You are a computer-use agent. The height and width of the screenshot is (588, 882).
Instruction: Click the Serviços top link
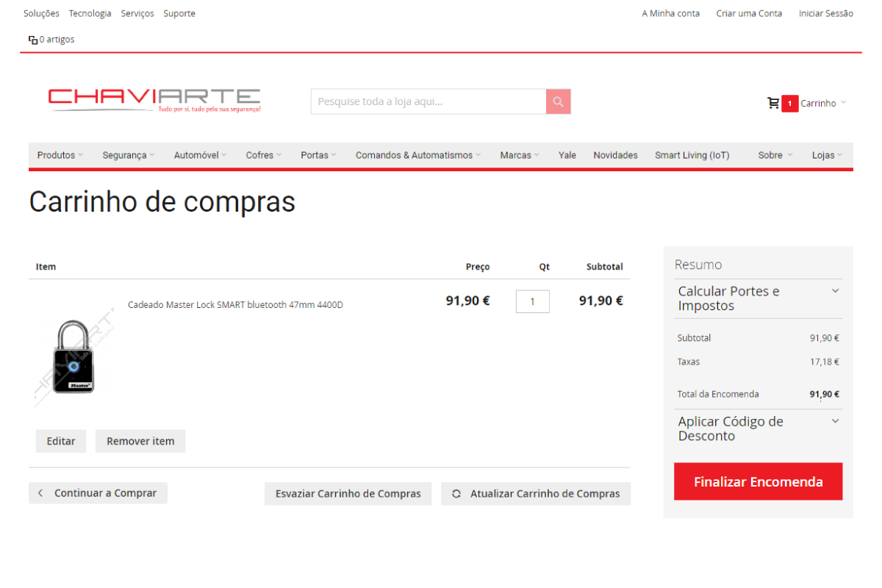(x=137, y=13)
